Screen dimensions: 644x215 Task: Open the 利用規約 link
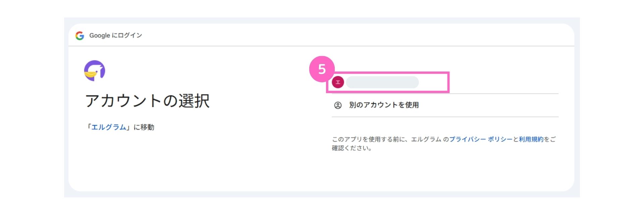click(x=531, y=139)
